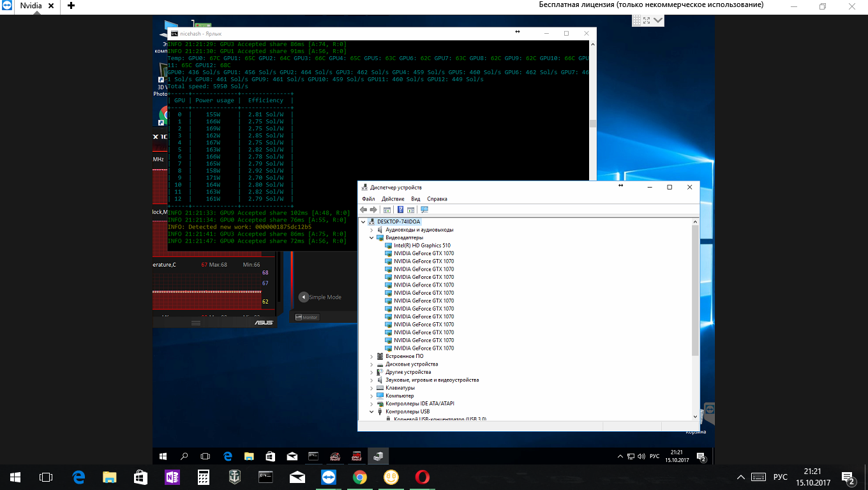This screenshot has height=490, width=868.
Task: Select the Контроллеры USB category label
Action: 407,412
